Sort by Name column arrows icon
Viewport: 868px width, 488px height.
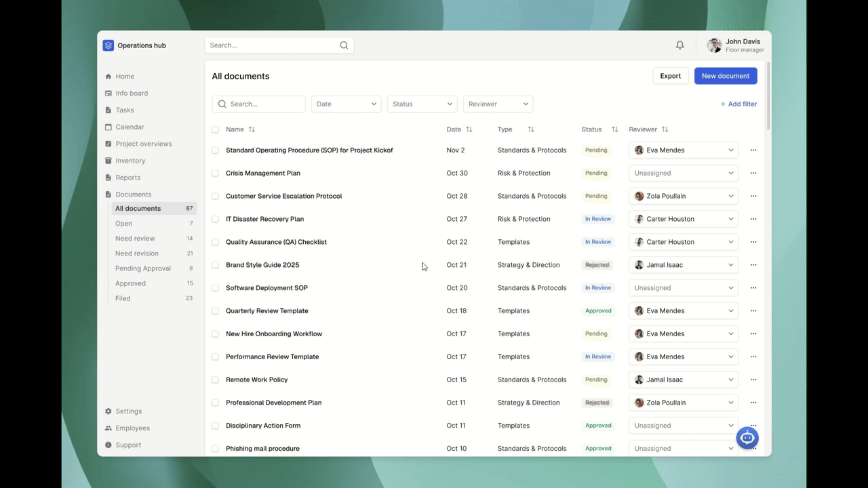point(252,129)
